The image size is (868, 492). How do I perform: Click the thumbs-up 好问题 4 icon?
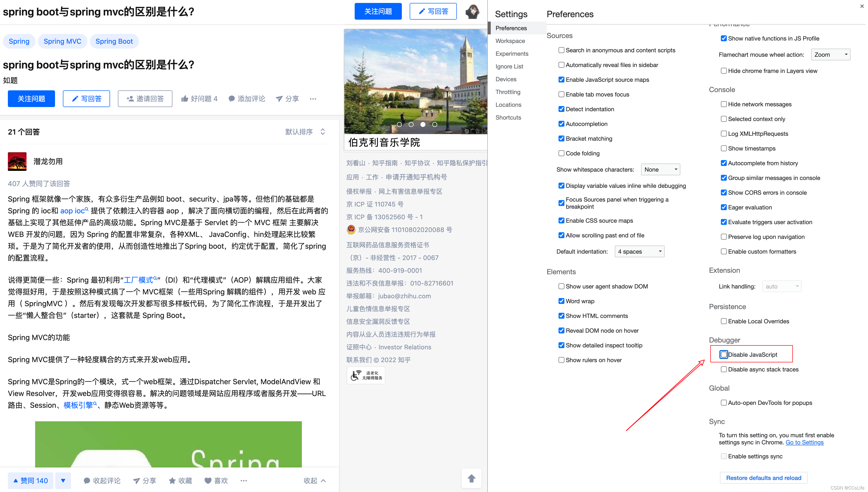[x=184, y=99]
